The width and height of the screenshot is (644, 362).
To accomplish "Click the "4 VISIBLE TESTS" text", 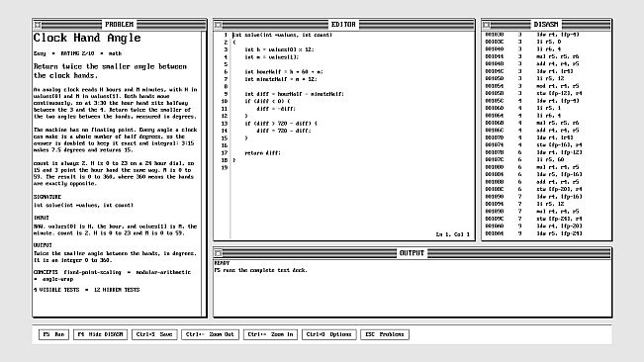I will [56, 290].
